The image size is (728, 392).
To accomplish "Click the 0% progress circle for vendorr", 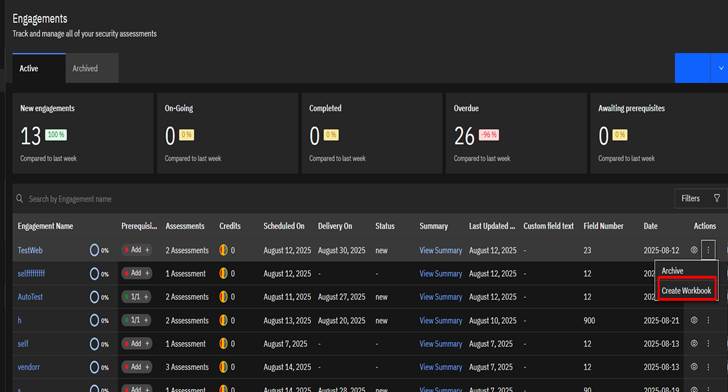I will (x=94, y=366).
